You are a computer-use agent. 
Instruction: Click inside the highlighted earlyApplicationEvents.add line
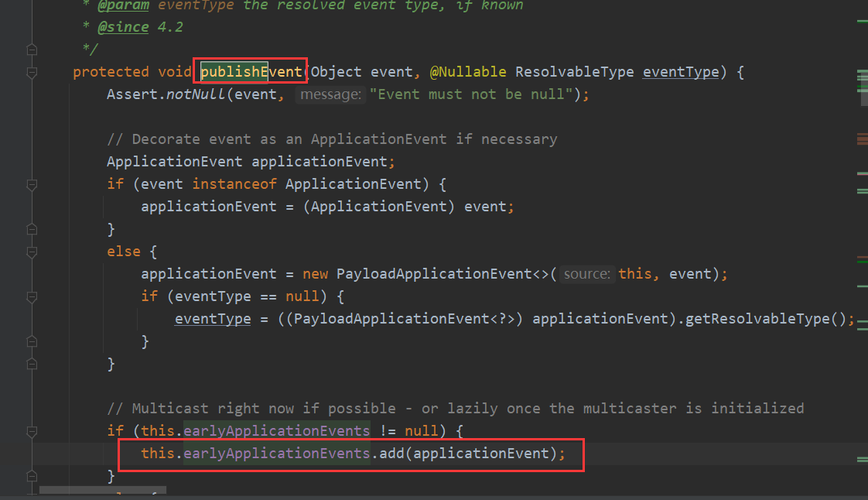click(348, 453)
